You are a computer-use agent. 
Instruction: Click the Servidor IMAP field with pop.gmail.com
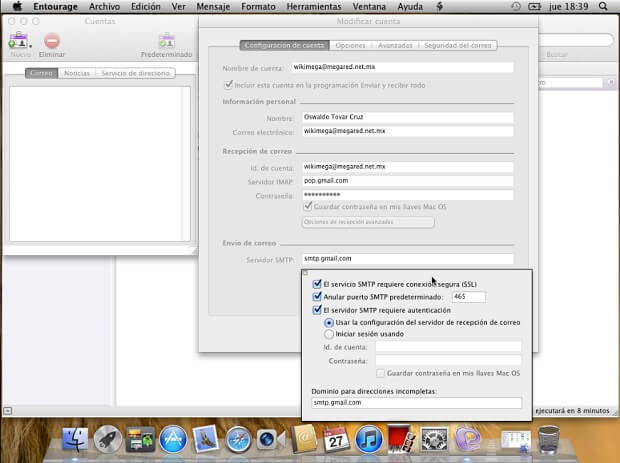(408, 181)
